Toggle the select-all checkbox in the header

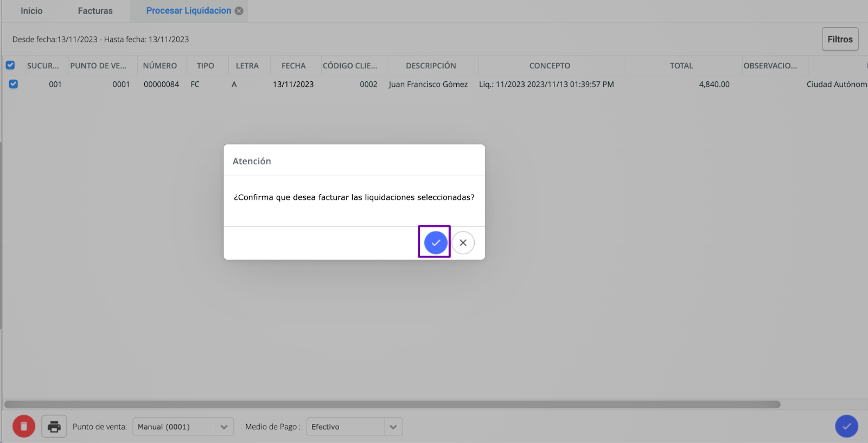click(x=10, y=65)
